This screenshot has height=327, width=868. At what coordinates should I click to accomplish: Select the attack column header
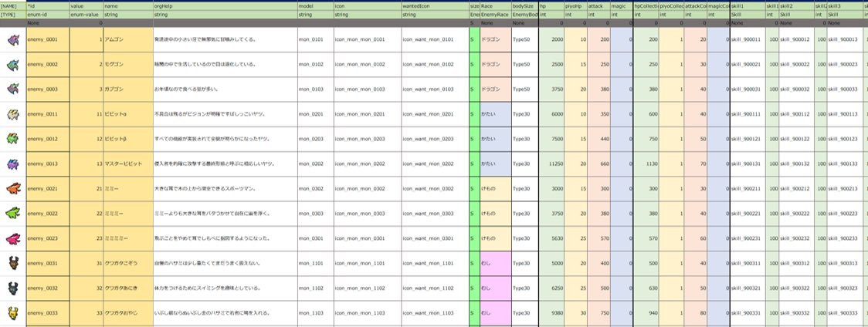[599, 5]
